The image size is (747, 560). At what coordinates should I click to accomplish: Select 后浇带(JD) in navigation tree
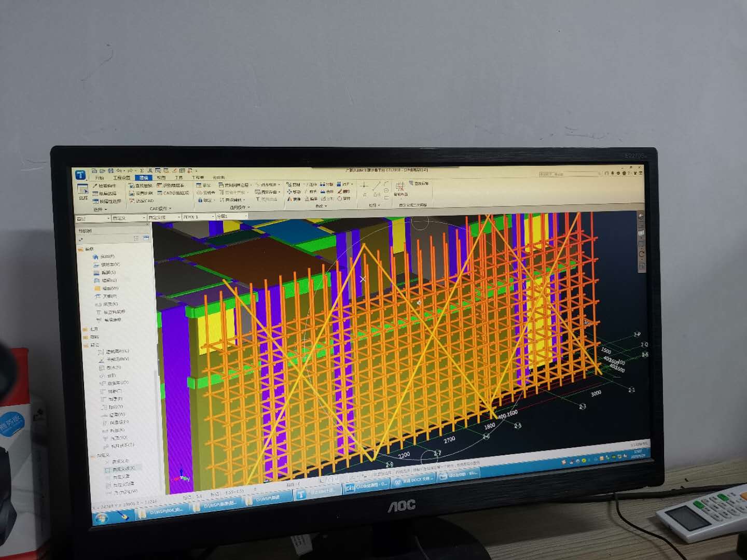tap(114, 383)
